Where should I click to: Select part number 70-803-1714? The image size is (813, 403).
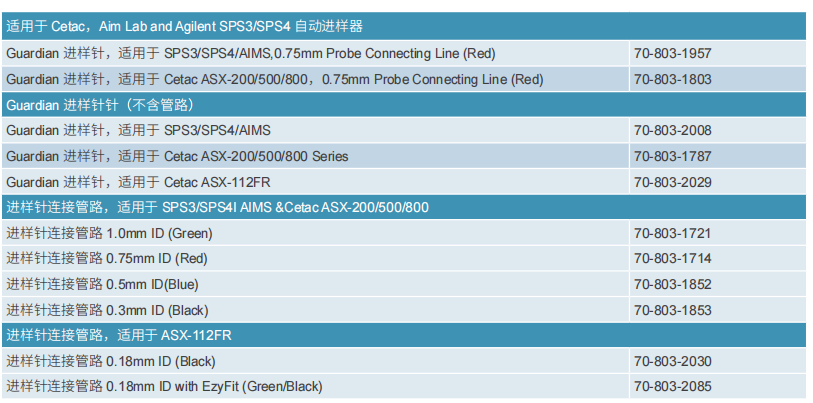(673, 259)
